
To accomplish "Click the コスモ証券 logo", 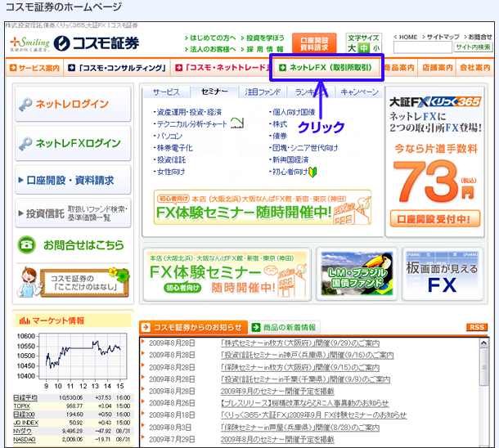I will (97, 43).
